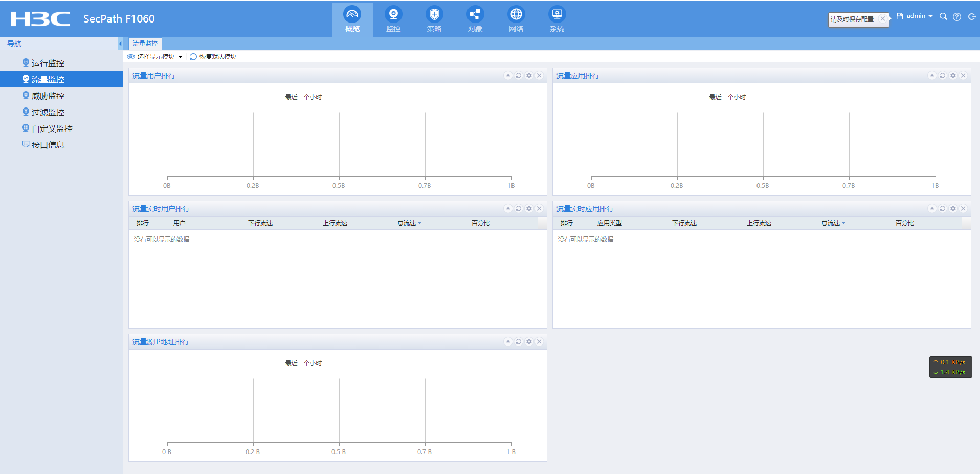Click 上行流速 header in 流量实时应用排行 table

[759, 223]
